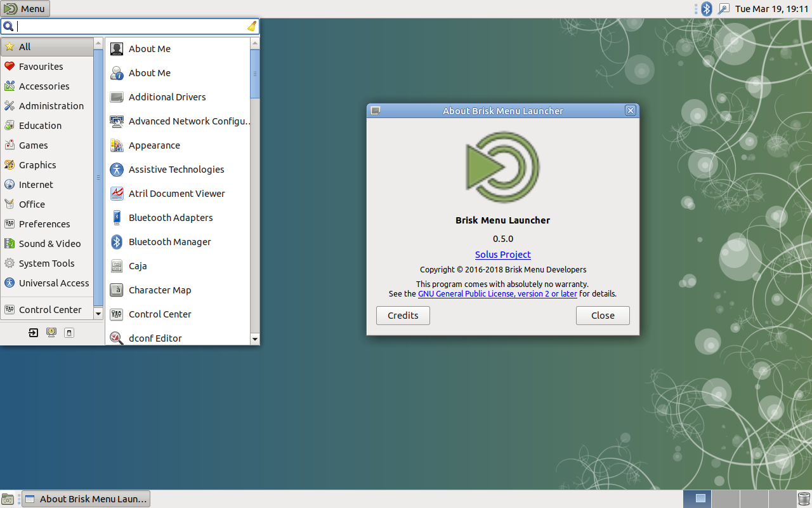Click the Bluetooth Adapters icon
The width and height of the screenshot is (812, 508).
tap(117, 218)
